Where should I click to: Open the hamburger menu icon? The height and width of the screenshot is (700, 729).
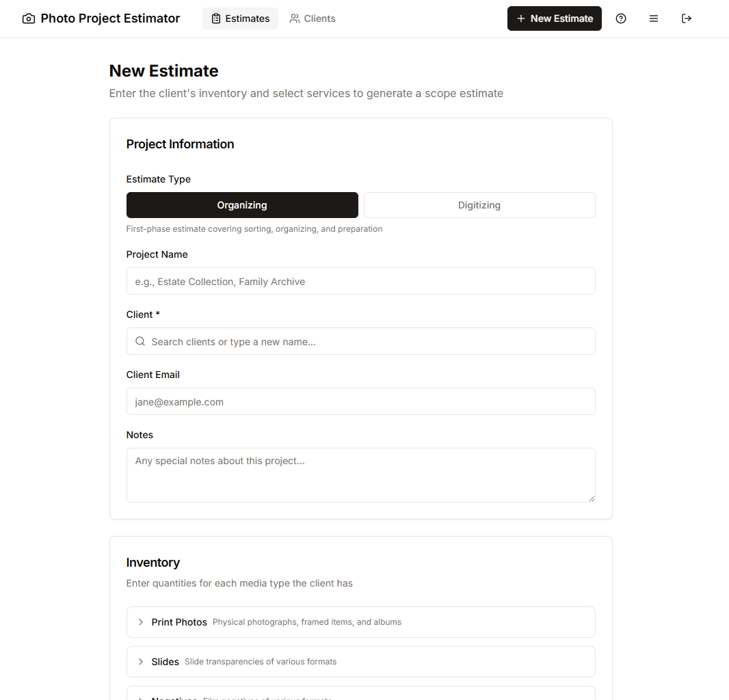pyautogui.click(x=654, y=19)
